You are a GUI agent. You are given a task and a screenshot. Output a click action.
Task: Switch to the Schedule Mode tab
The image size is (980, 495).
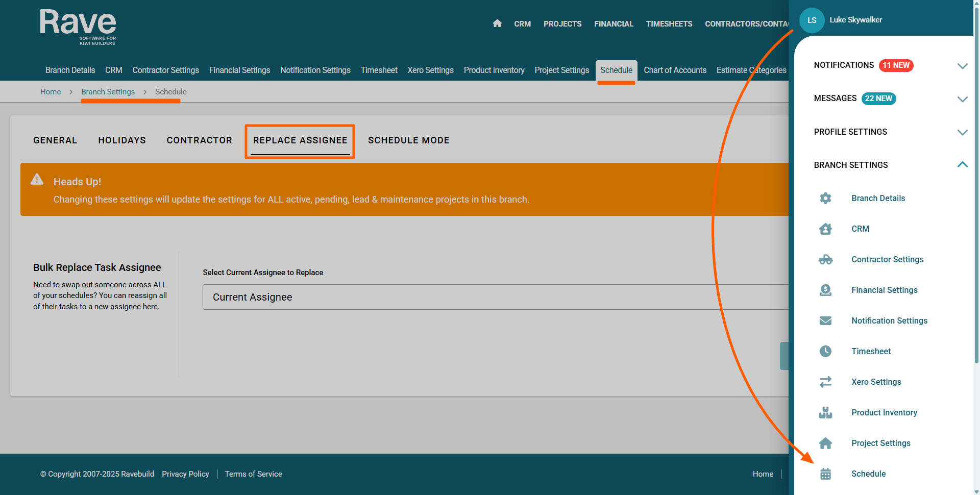pos(408,140)
